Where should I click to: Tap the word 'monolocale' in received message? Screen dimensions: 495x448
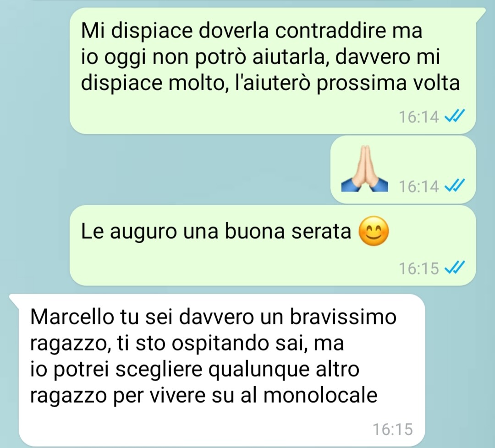click(320, 395)
